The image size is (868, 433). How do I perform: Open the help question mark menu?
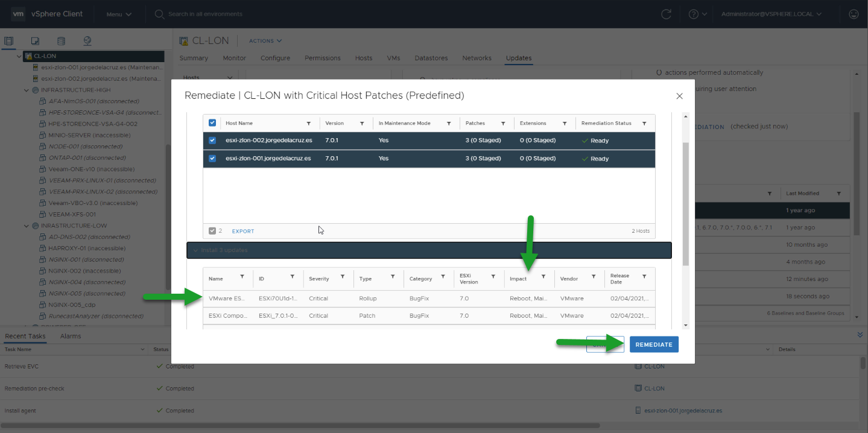697,14
